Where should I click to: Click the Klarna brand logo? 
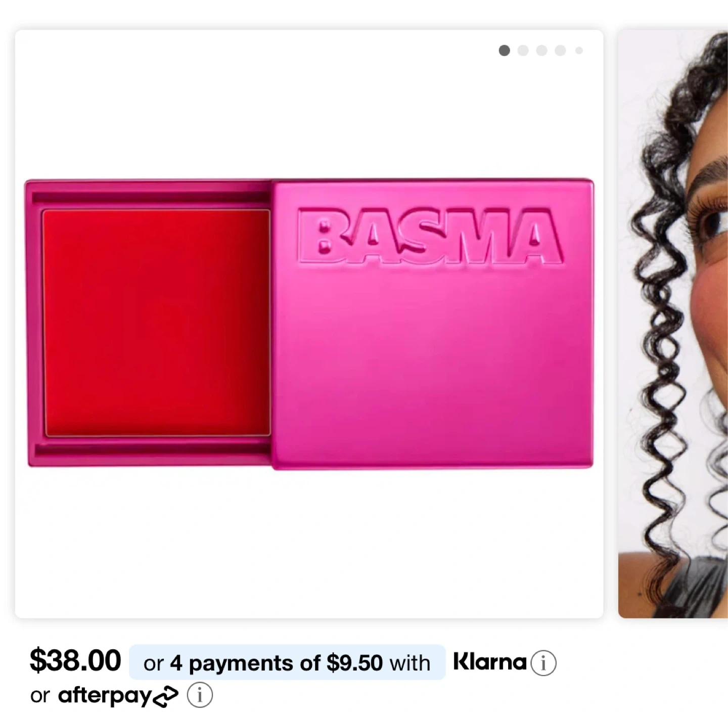tap(490, 661)
